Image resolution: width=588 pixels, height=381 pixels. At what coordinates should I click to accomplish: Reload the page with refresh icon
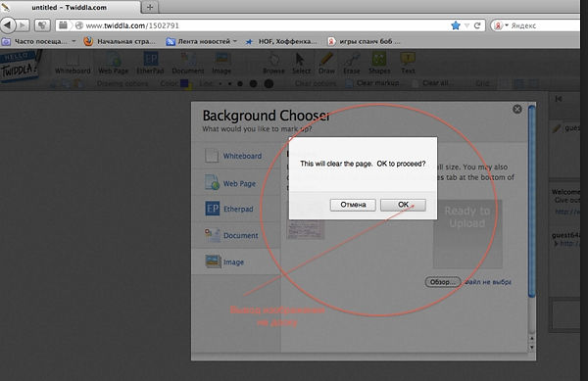point(477,25)
